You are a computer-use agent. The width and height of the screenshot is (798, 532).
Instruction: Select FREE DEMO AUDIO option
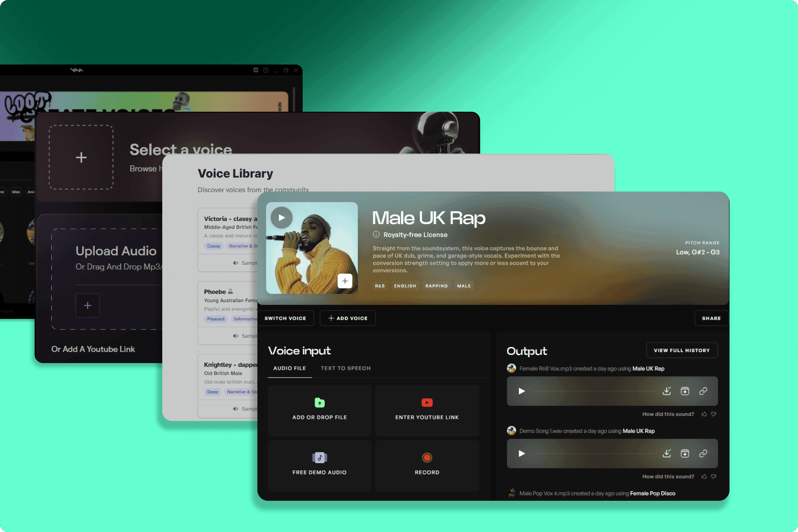[320, 463]
